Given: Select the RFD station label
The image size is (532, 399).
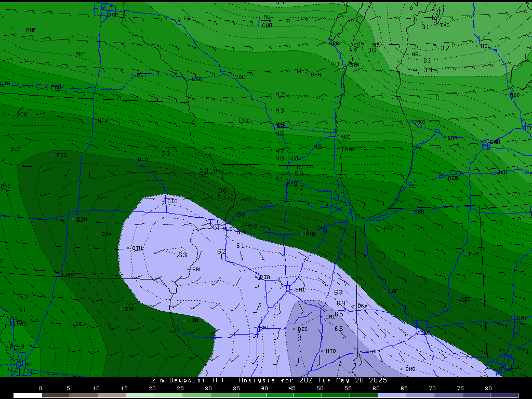Looking at the screenshot, I should pos(292,183).
